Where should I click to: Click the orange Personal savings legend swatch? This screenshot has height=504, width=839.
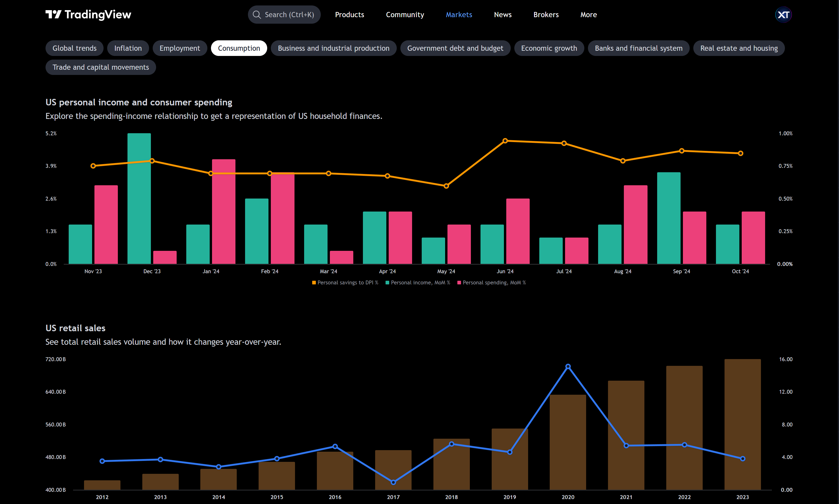click(x=314, y=283)
